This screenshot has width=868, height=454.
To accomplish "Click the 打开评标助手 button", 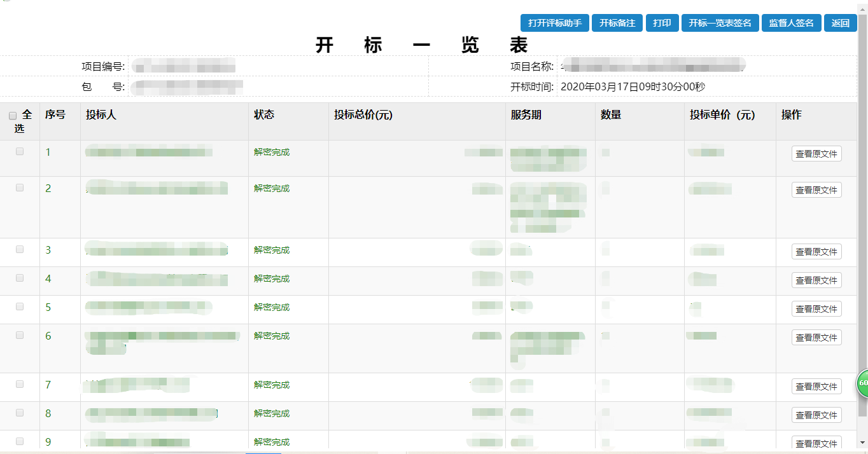I will pos(554,23).
